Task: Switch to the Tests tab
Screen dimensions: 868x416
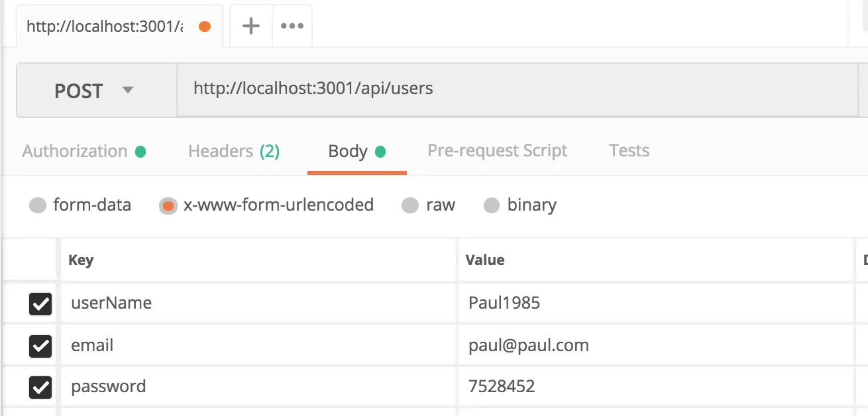Action: [629, 151]
